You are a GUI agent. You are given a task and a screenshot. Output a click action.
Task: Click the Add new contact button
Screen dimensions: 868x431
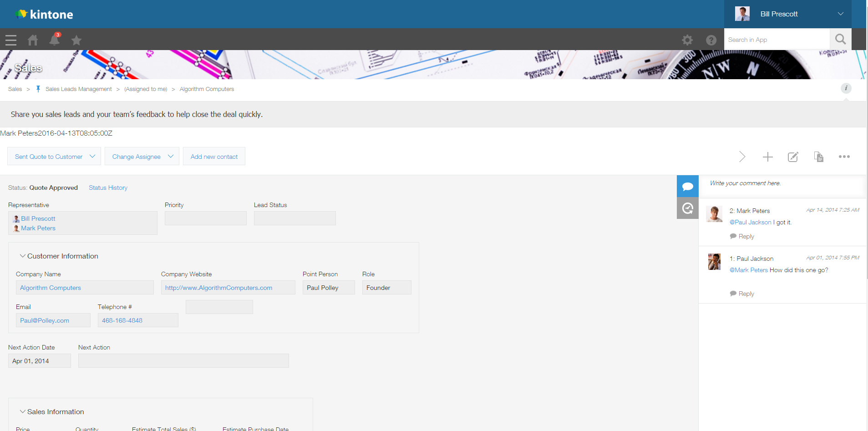(214, 157)
